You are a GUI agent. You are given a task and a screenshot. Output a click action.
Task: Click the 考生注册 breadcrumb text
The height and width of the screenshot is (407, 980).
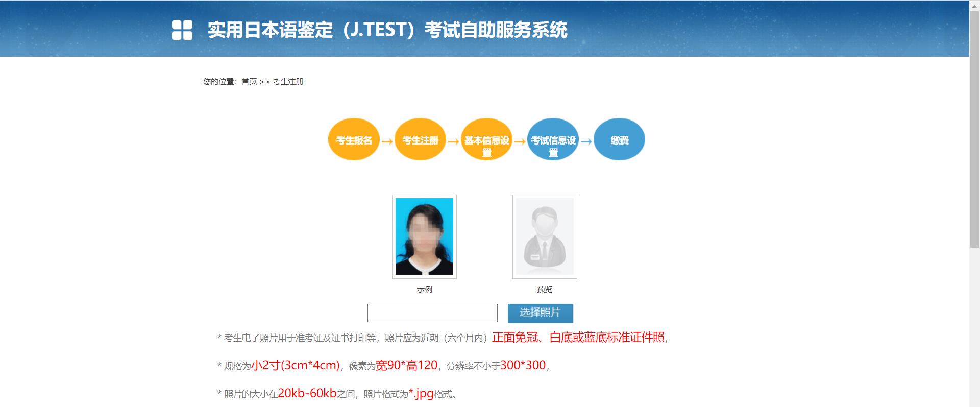pyautogui.click(x=288, y=82)
